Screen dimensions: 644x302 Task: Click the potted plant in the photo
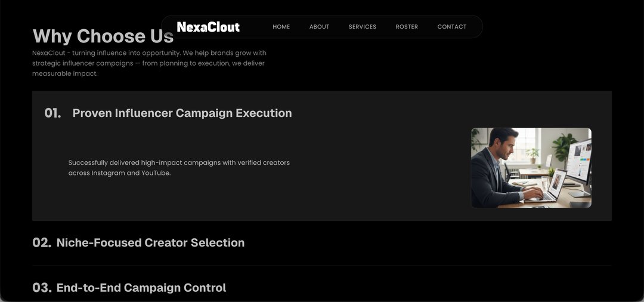(x=563, y=146)
